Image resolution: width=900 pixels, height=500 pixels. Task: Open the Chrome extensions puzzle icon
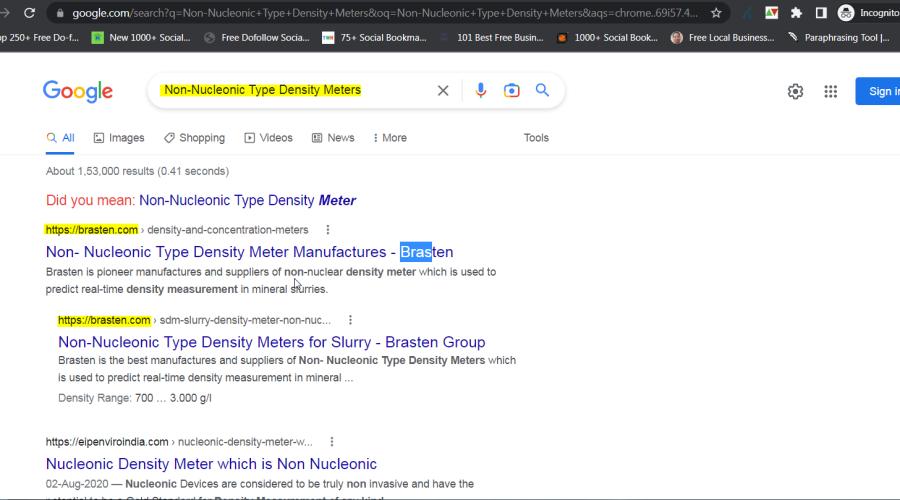coord(796,13)
